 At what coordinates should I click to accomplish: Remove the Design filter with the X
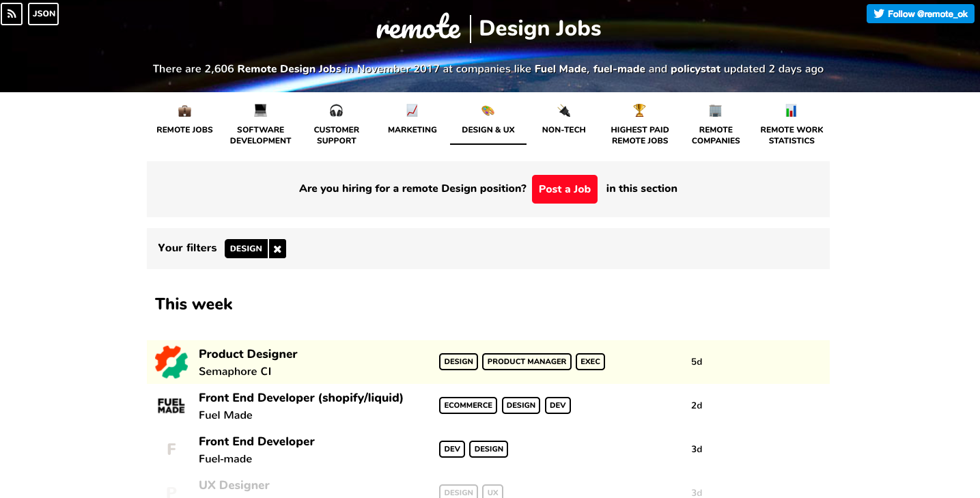(x=277, y=249)
